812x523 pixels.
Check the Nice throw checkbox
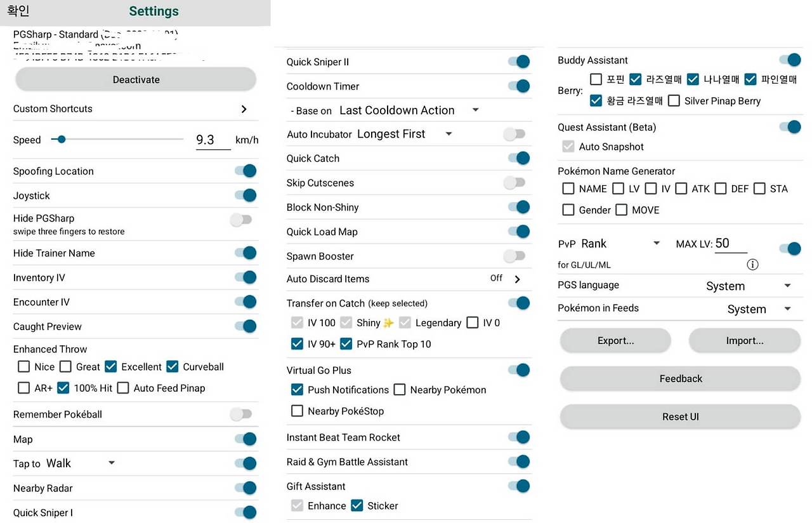[x=24, y=367]
